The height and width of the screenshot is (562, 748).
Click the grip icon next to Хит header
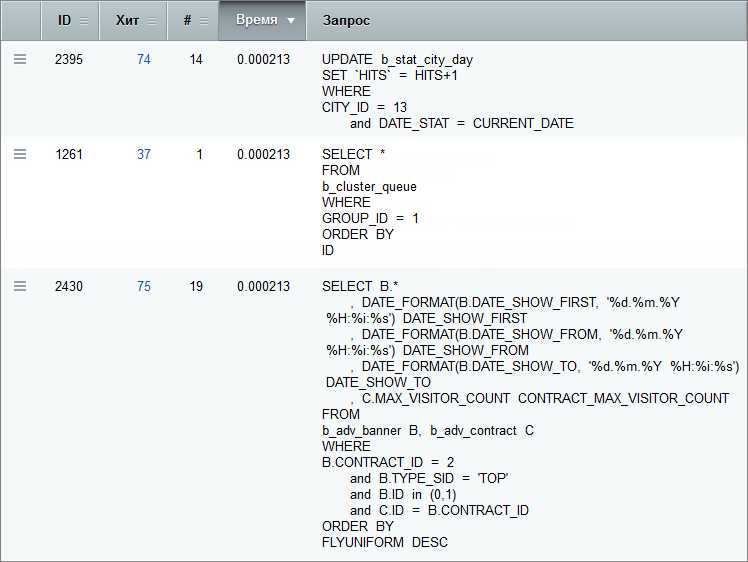(x=153, y=21)
